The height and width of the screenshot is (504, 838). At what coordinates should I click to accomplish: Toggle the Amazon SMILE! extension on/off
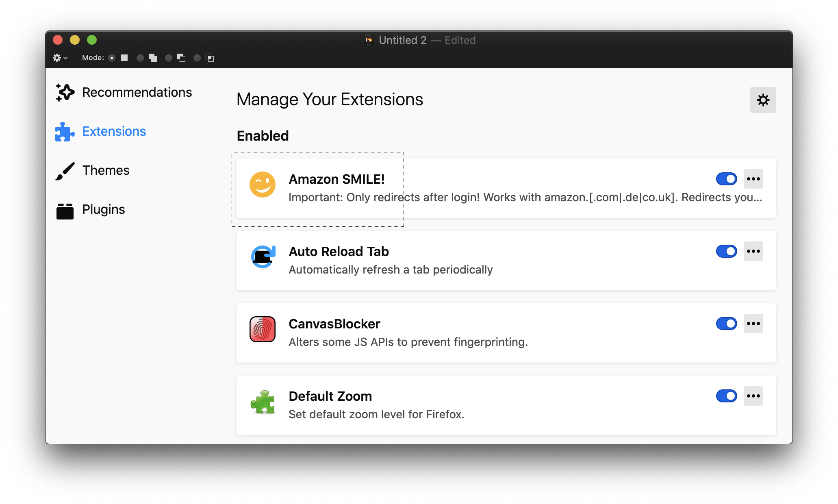[727, 178]
